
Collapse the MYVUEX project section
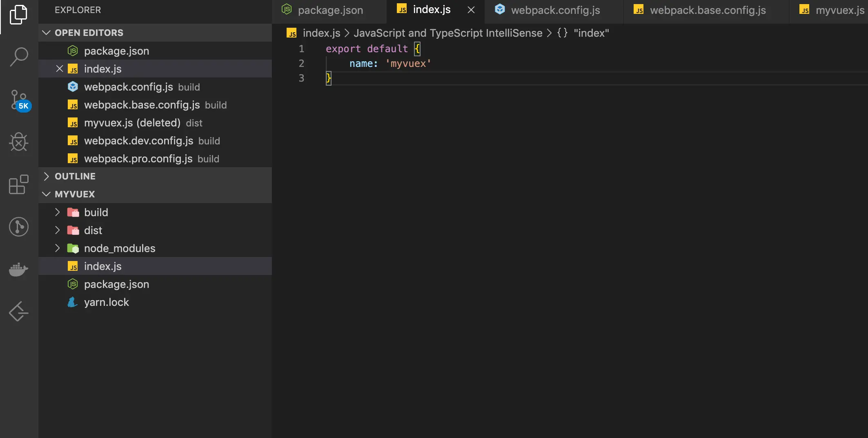coord(47,194)
